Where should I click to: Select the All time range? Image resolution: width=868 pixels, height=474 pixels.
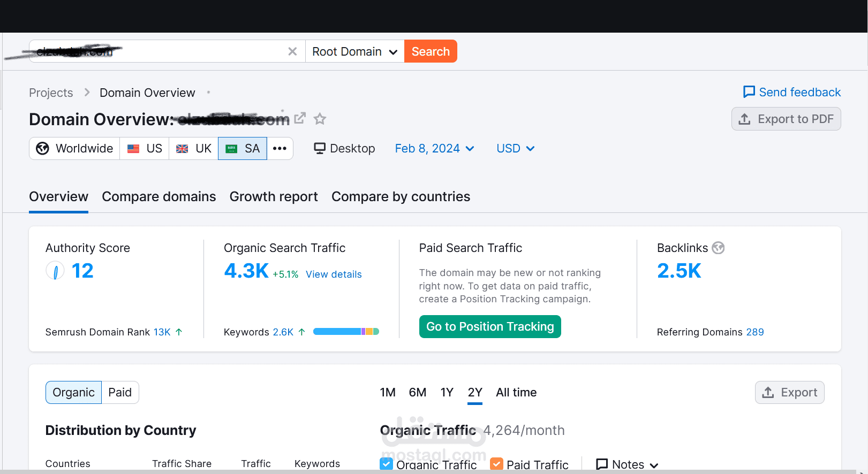click(x=516, y=393)
